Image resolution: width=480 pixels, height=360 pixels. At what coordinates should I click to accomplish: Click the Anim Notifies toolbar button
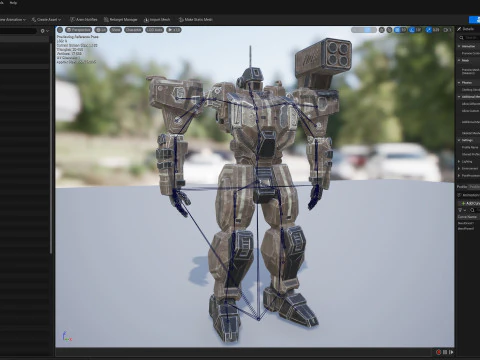tap(84, 20)
